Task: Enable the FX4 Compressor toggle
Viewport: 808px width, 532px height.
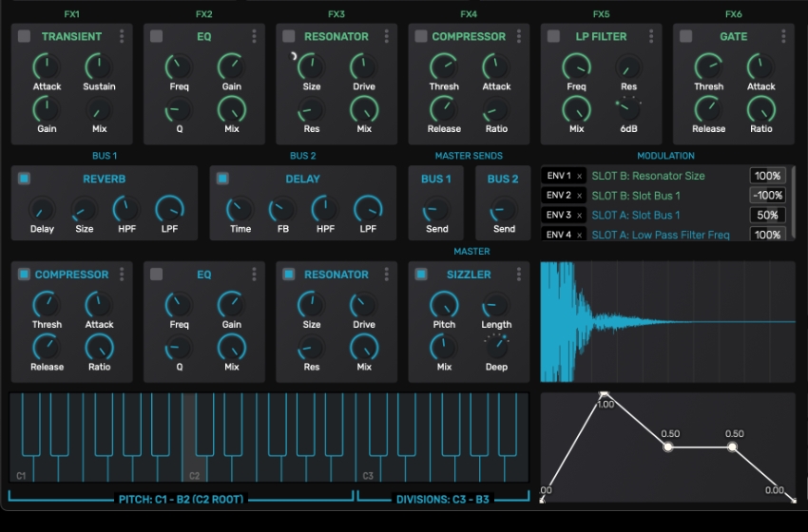Action: 421,36
